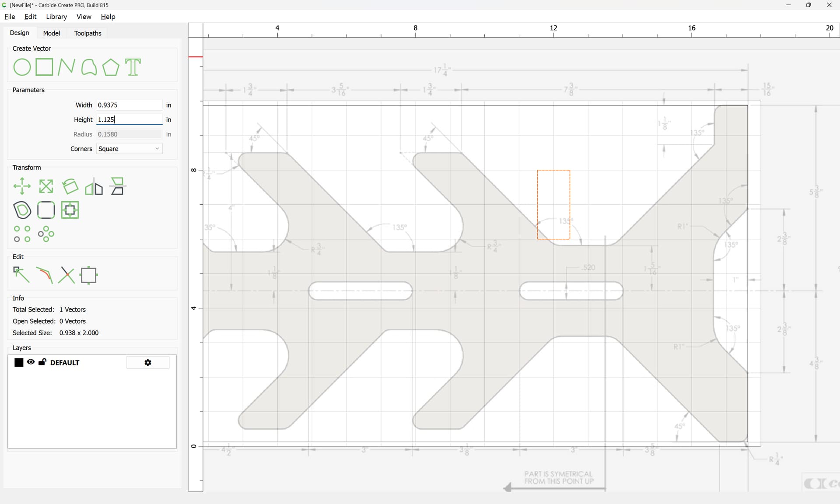Viewport: 840px width, 504px height.
Task: Open the View menu
Action: click(84, 17)
